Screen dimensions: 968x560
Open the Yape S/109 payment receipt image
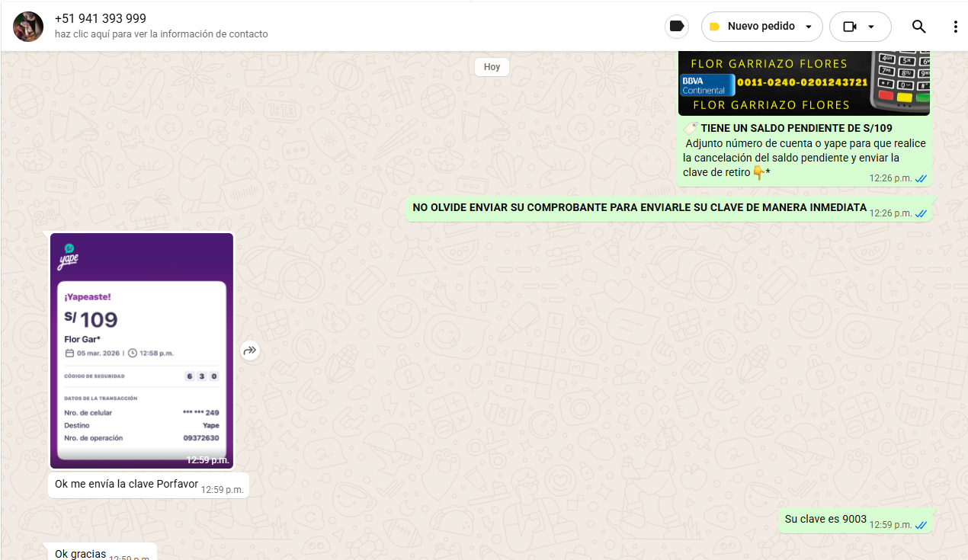coord(142,350)
